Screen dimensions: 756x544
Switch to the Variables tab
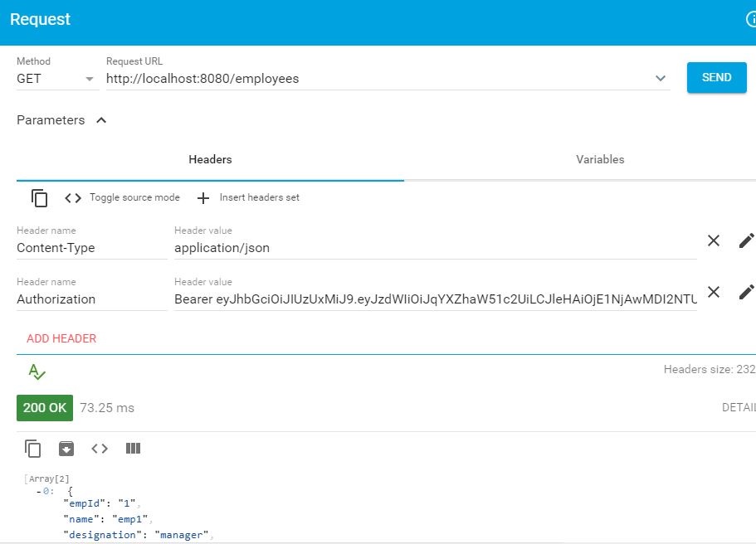(x=600, y=159)
